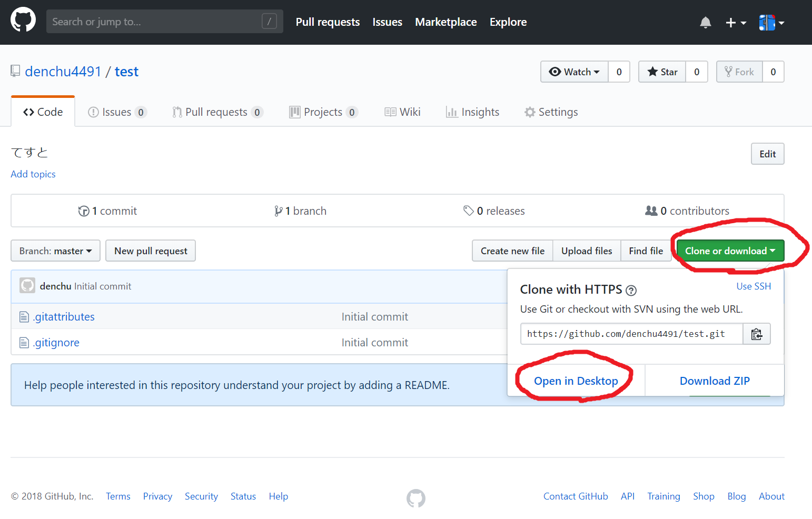
Task: Open the denchu4491 owner link
Action: (x=63, y=72)
